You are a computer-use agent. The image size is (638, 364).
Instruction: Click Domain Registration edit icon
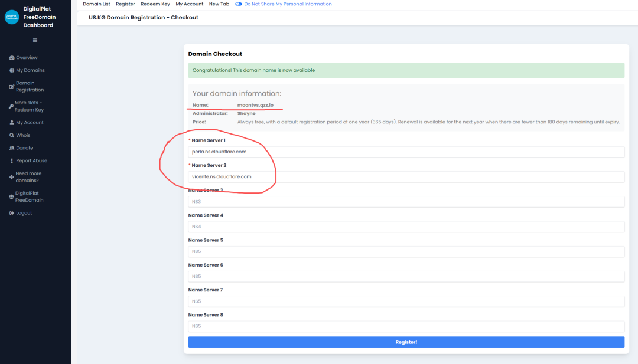[x=12, y=87]
